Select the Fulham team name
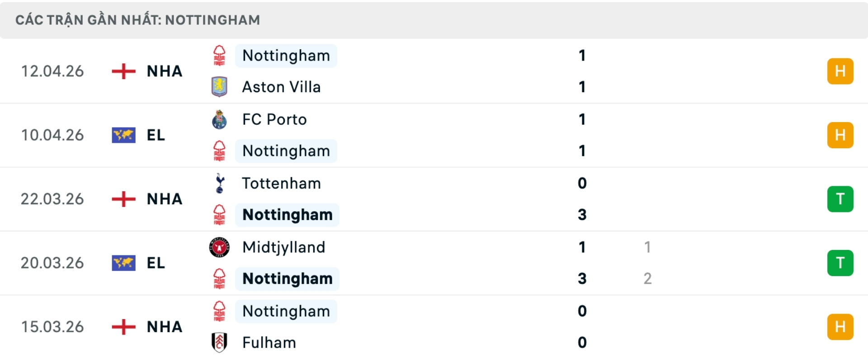This screenshot has height=358, width=868. [269, 343]
